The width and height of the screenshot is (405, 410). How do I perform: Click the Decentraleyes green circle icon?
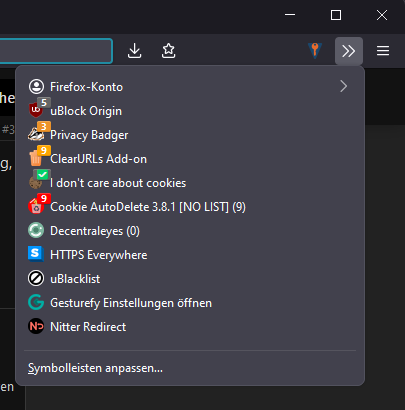coord(36,230)
